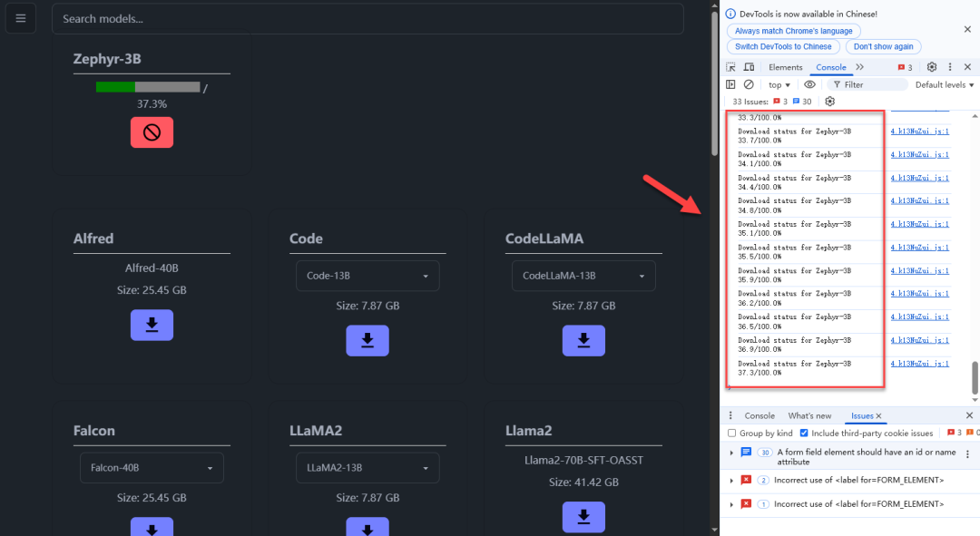Close the bottom DevTools drawer
Viewport: 980px width, 536px height.
click(x=969, y=415)
